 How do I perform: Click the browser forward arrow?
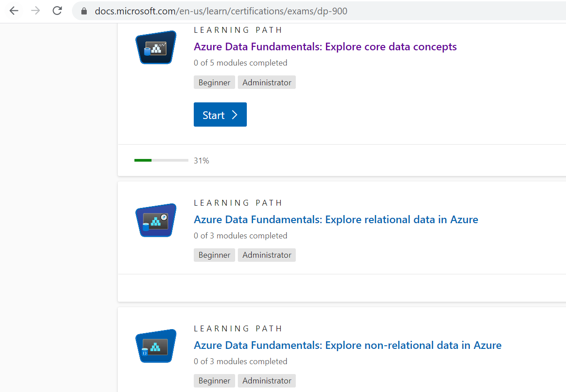pos(36,11)
